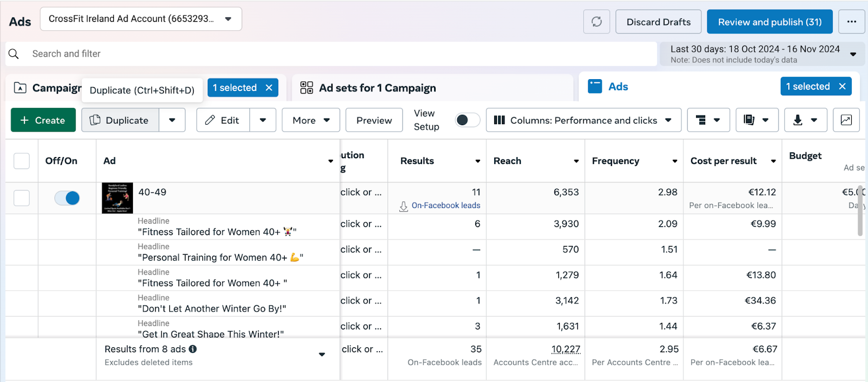Screen dimensions: 868x382
Task: Click "Personal Training for Women 40+" headline
Action: pyautogui.click(x=220, y=257)
